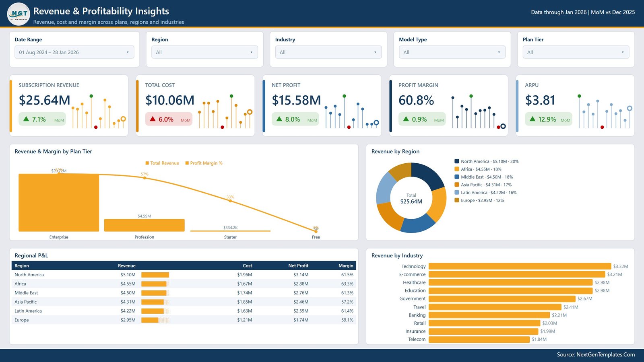
Task: Click the Total Cost sparkline chart
Action: pyautogui.click(x=225, y=111)
